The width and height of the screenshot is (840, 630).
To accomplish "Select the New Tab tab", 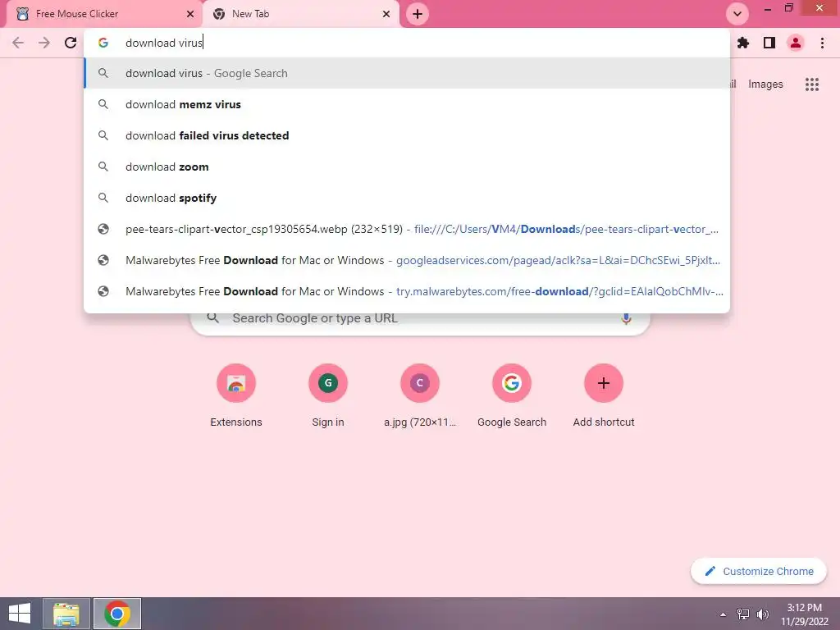I will pyautogui.click(x=301, y=14).
